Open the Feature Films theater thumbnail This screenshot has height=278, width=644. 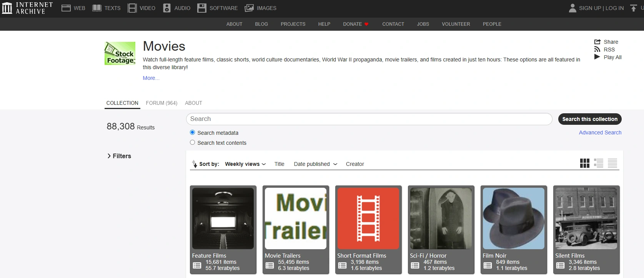coord(223,218)
